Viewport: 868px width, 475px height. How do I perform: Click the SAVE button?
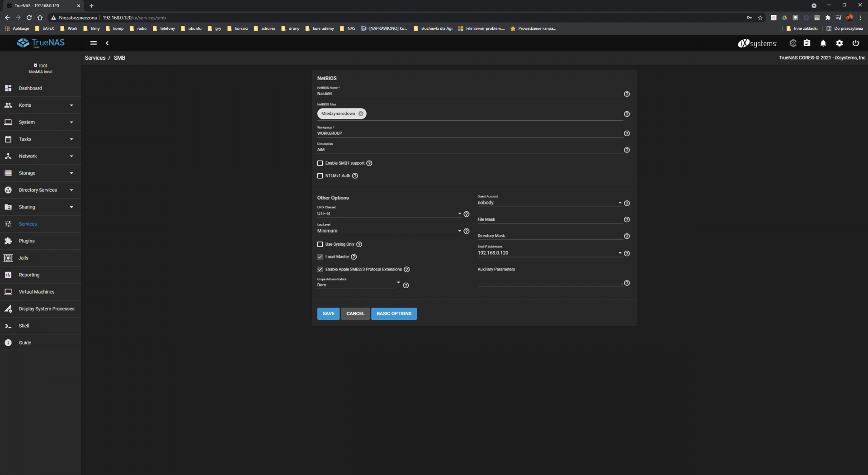tap(328, 313)
